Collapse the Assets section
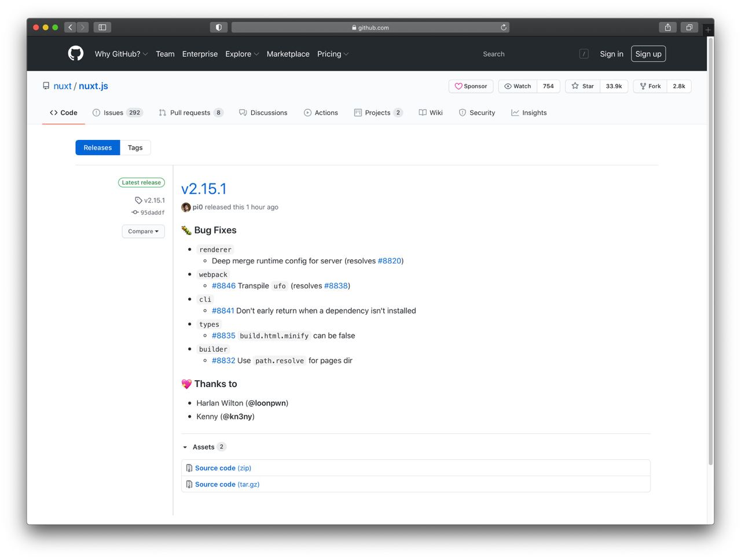Screen dimensions: 741x560 [204, 447]
